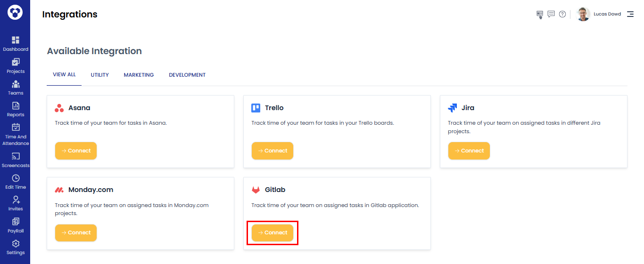Open the Dashboard from the sidebar
This screenshot has width=644, height=264.
[15, 44]
